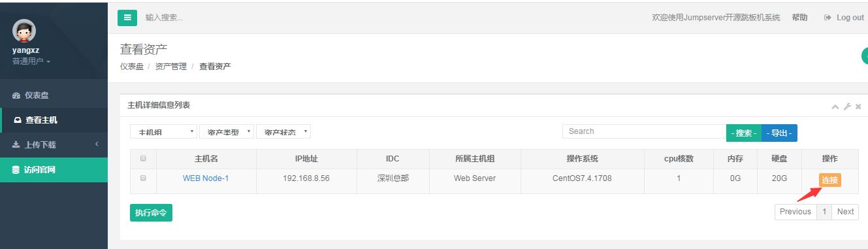
Task: Click the Search input field
Action: (x=644, y=131)
